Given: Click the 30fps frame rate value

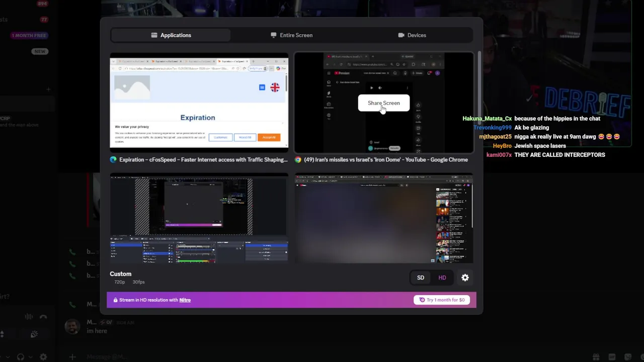Looking at the screenshot, I should [x=138, y=282].
